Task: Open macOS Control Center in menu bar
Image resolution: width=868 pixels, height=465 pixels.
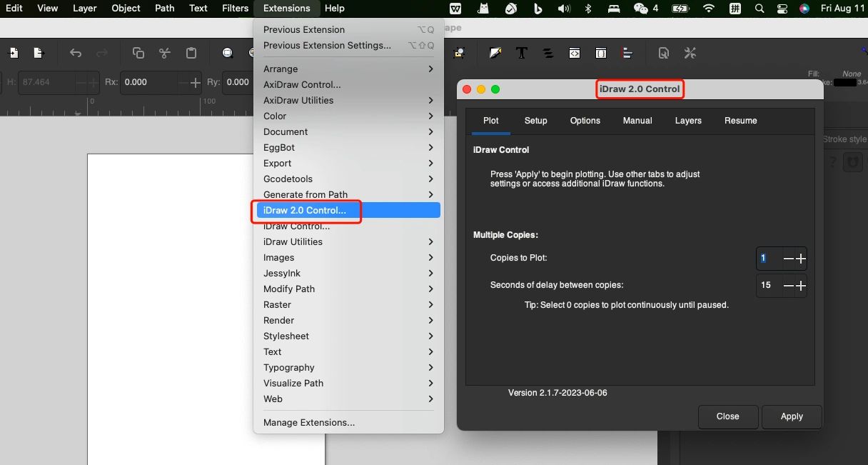Action: (782, 9)
